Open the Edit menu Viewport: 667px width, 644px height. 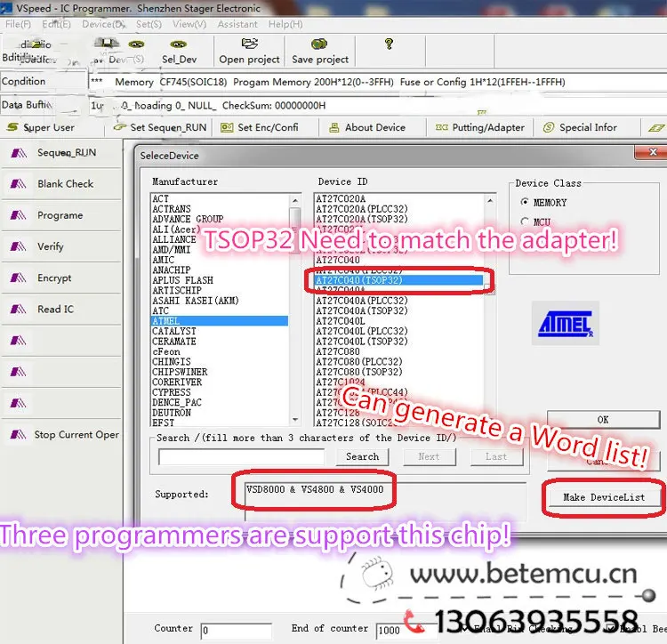tap(56, 24)
